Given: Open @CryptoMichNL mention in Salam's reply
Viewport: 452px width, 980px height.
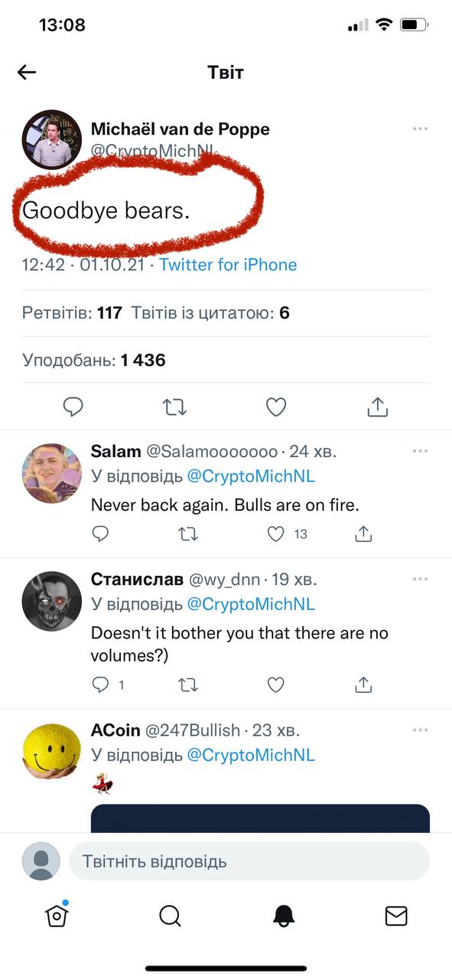Looking at the screenshot, I should (x=251, y=476).
